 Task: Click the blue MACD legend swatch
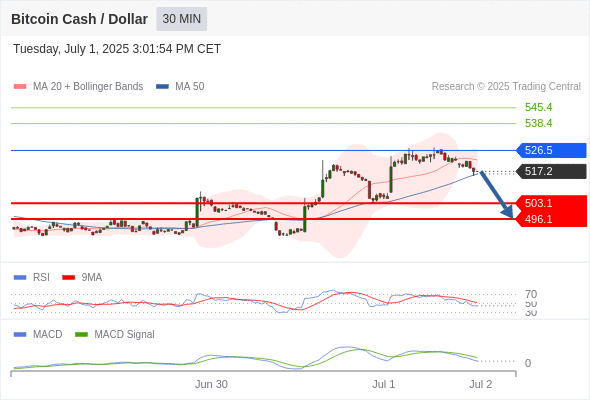pos(20,335)
